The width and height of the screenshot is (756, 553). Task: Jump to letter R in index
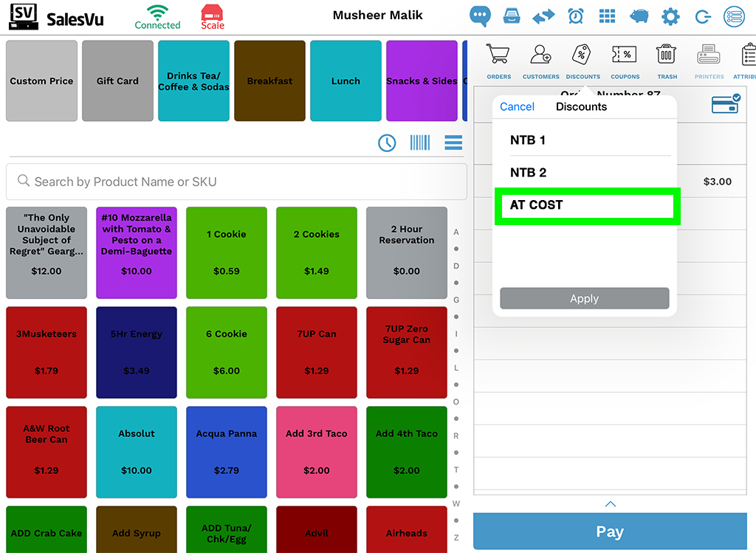pyautogui.click(x=456, y=436)
